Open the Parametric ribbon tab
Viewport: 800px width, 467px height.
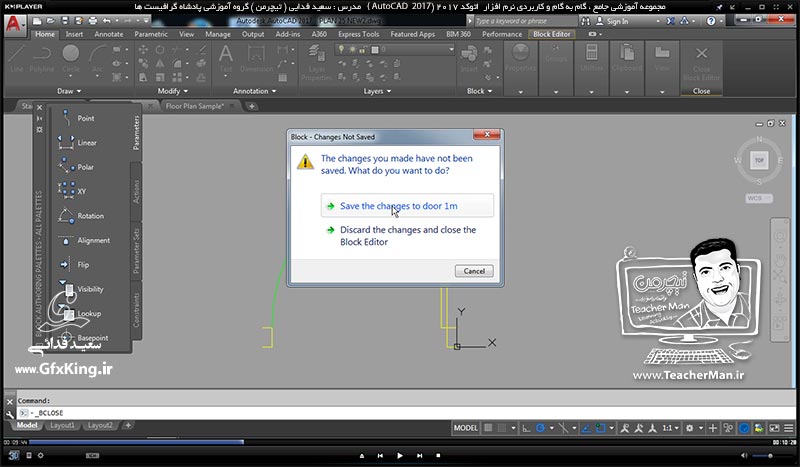(151, 34)
